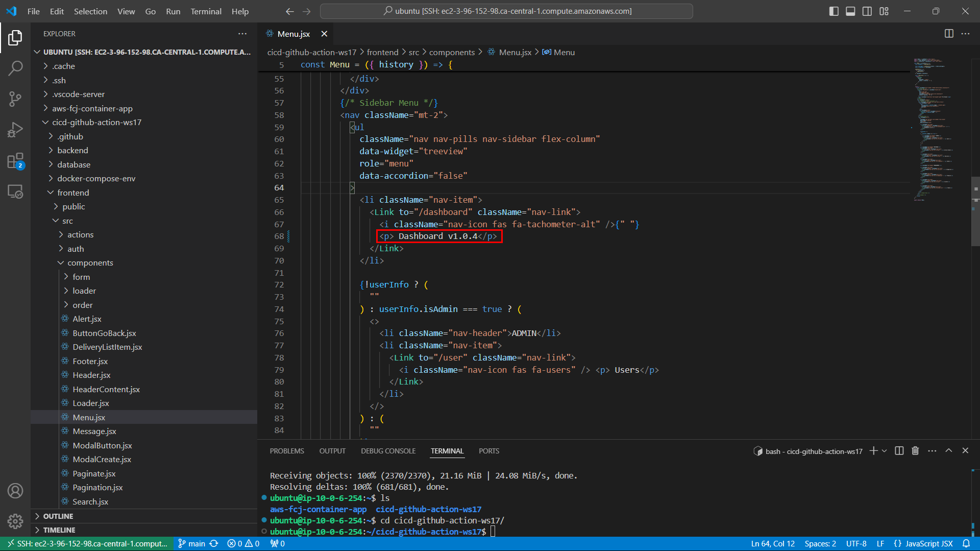
Task: Open the Selection menu
Action: tap(90, 11)
